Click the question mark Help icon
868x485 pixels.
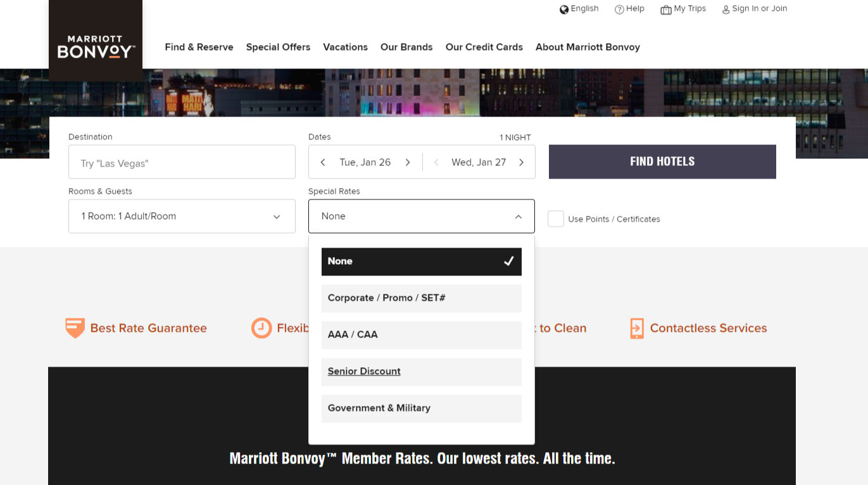[x=619, y=9]
